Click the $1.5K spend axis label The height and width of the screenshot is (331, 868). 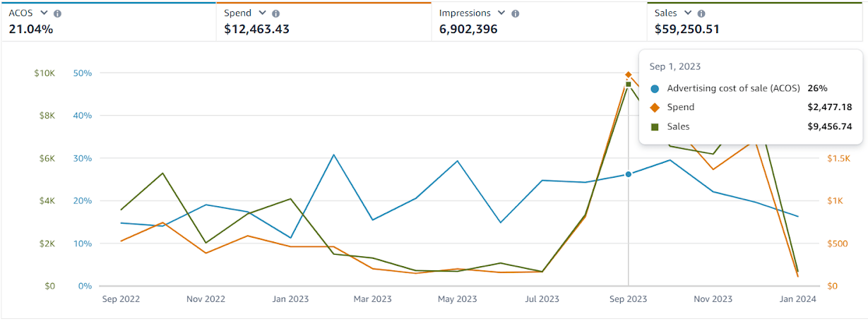[x=838, y=159]
